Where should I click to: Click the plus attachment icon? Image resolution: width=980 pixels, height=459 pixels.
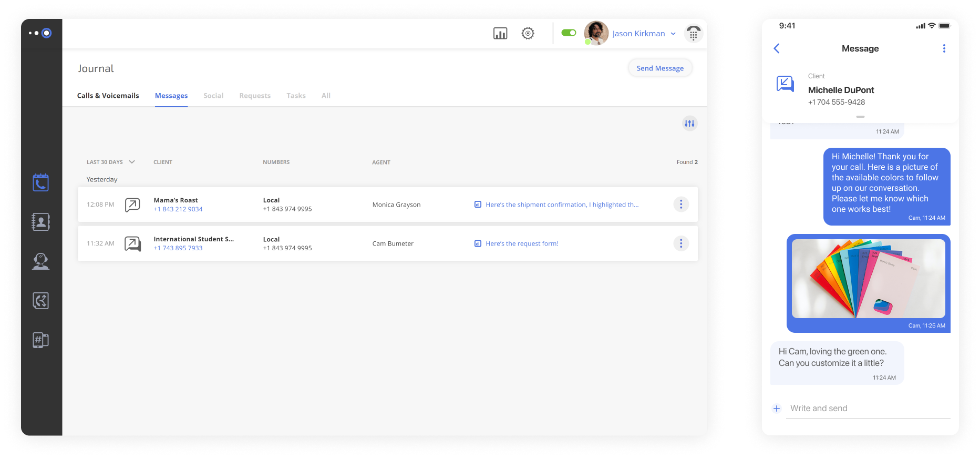777,409
